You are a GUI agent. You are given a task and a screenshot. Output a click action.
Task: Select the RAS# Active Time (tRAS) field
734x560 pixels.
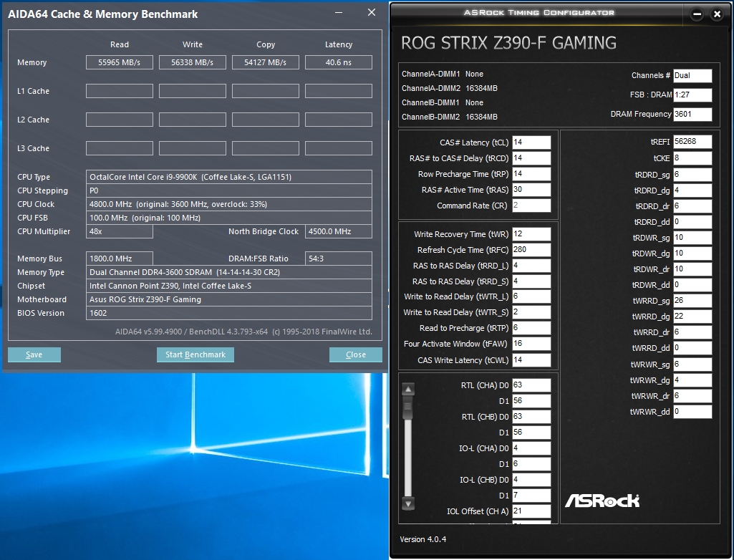[x=531, y=190]
